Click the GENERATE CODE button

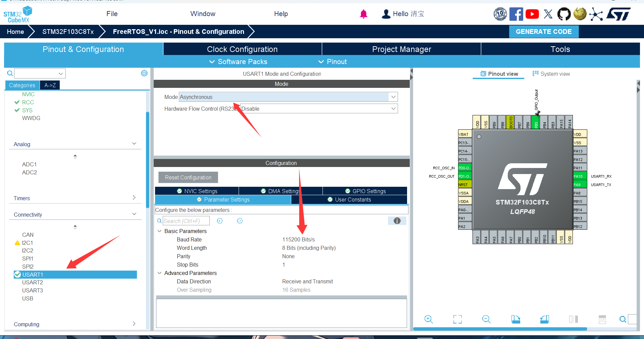point(544,32)
